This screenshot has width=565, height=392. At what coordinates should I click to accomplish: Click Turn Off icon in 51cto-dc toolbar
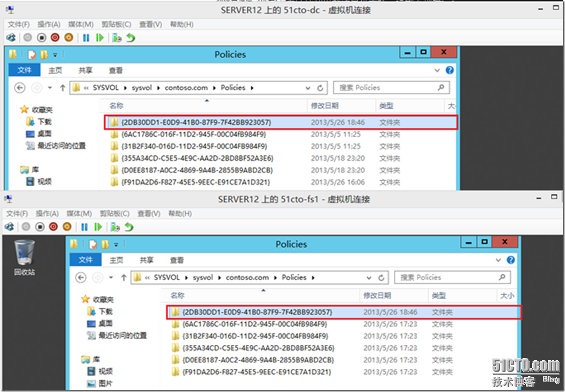[x=41, y=37]
